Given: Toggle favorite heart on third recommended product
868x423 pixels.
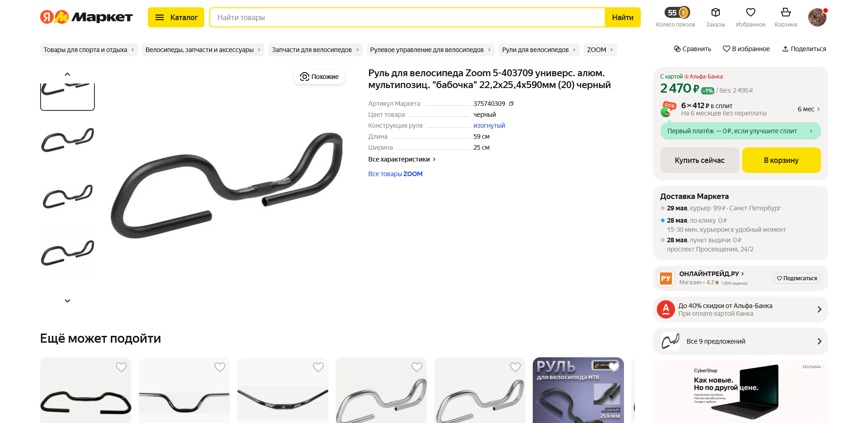Looking at the screenshot, I should click(x=318, y=367).
